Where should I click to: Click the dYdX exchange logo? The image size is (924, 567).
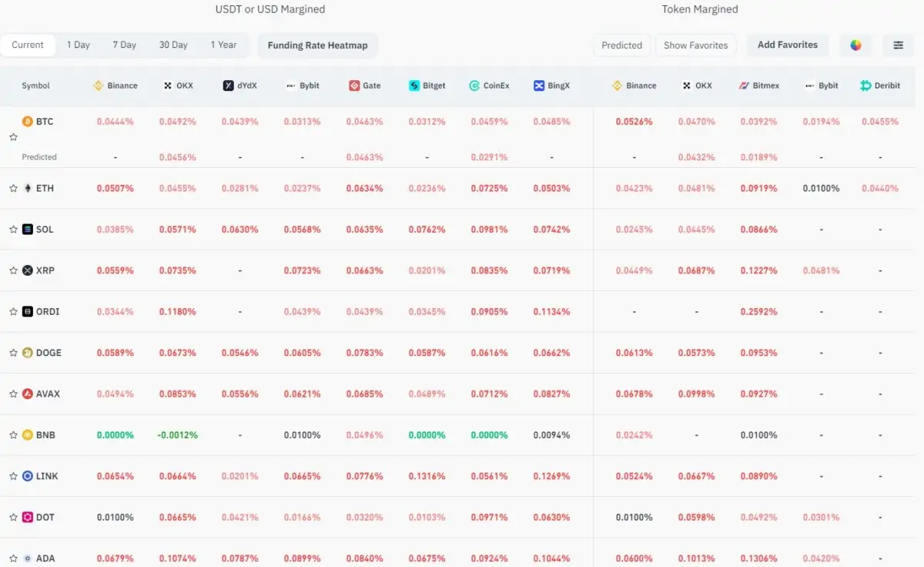pos(228,86)
